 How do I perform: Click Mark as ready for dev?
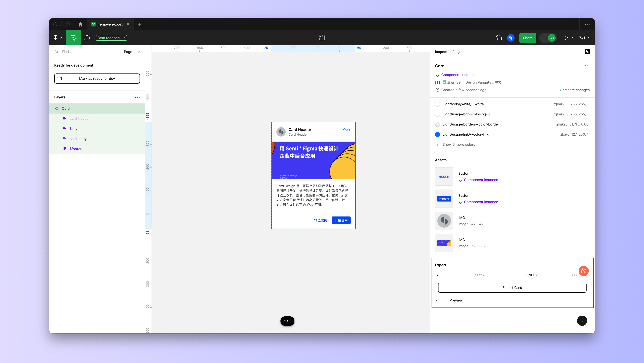(97, 78)
